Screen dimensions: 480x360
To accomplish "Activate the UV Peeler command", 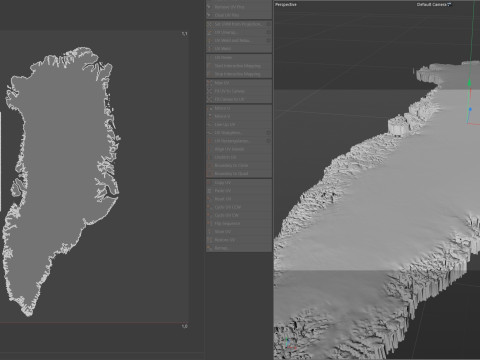I will 239,58.
